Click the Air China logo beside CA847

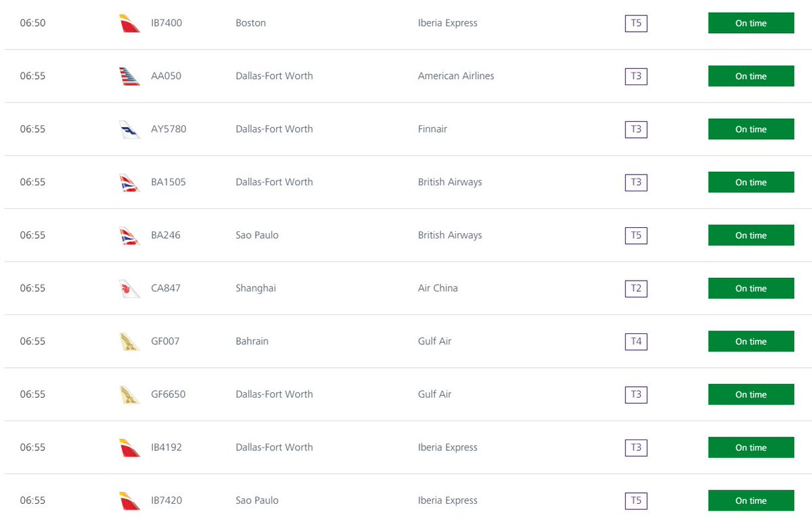pos(129,288)
